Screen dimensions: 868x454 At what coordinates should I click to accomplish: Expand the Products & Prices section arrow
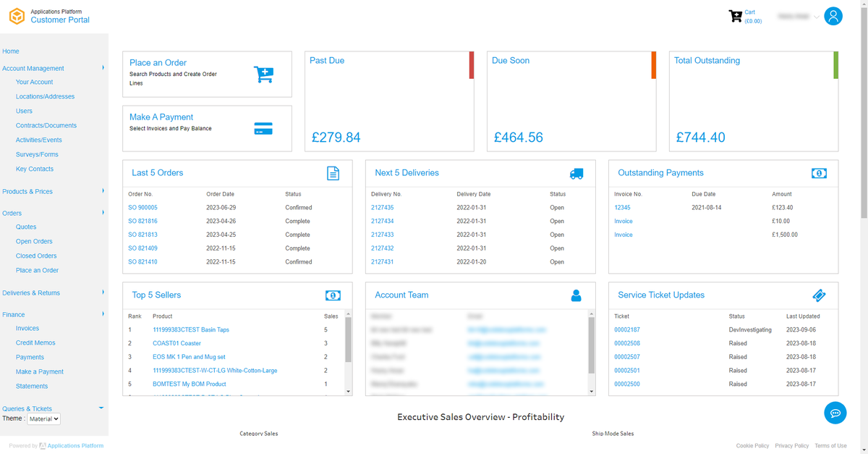click(x=103, y=191)
